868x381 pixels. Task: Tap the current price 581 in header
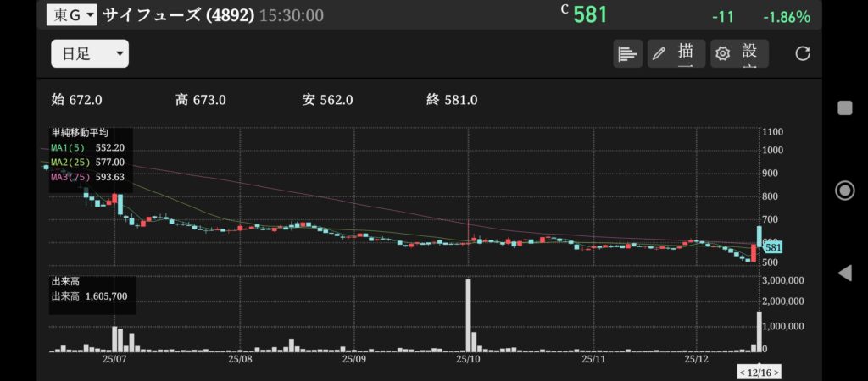[589, 15]
